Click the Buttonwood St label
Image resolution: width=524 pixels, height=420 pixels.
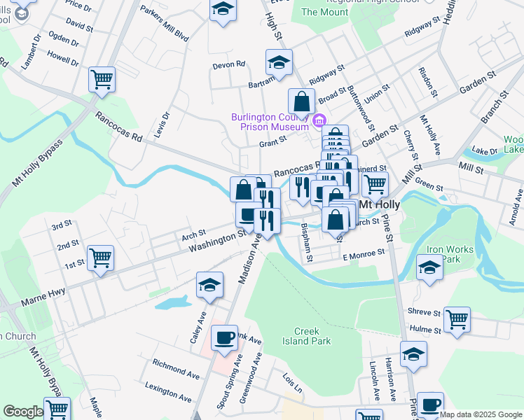(361, 108)
